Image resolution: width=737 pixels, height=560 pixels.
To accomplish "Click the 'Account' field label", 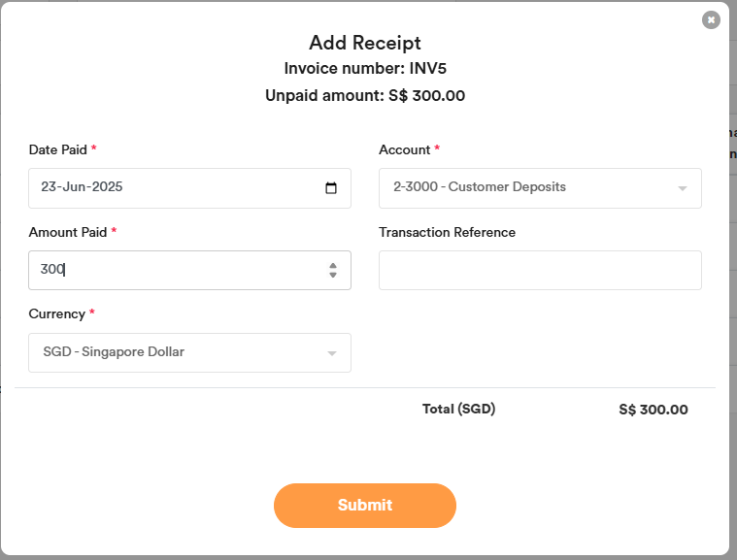I will (x=405, y=150).
